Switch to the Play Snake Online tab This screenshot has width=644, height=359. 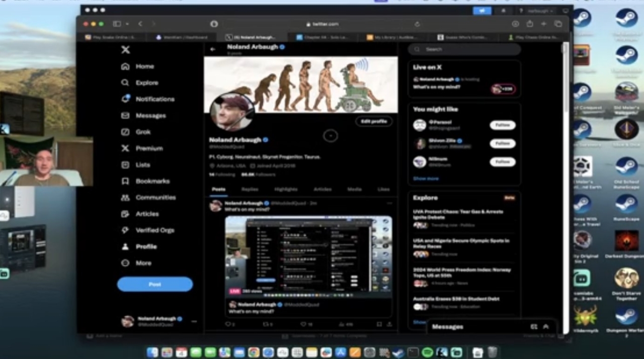(111, 37)
